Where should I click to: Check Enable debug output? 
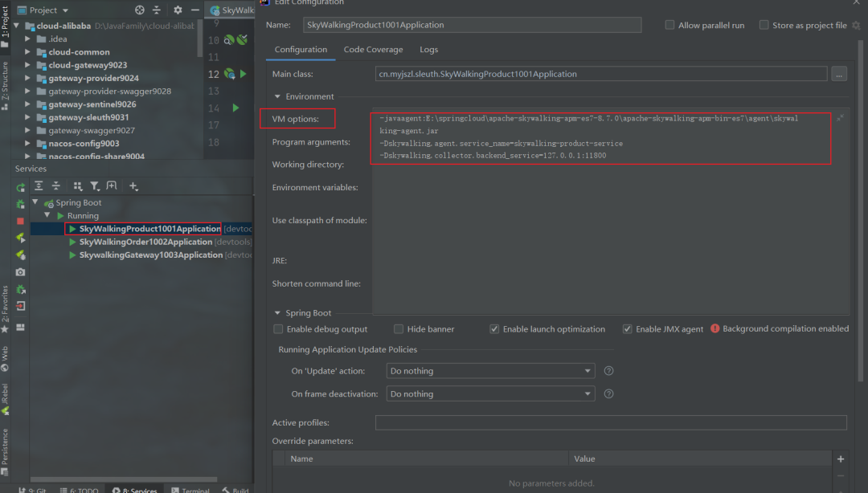pyautogui.click(x=278, y=328)
